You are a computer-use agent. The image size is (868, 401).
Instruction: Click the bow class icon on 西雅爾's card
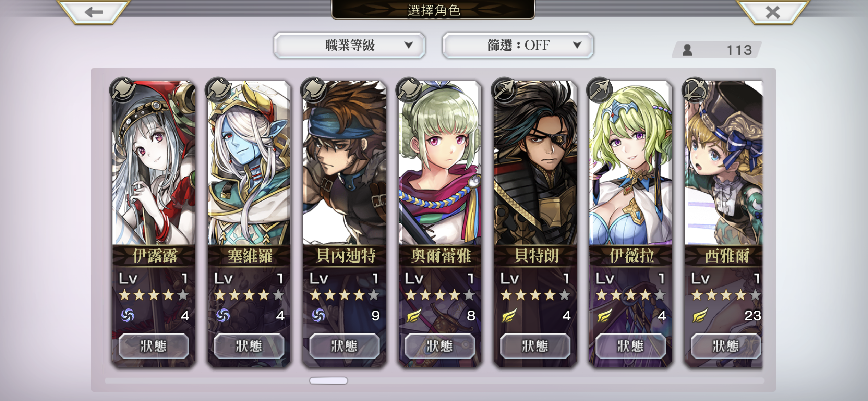[x=695, y=90]
